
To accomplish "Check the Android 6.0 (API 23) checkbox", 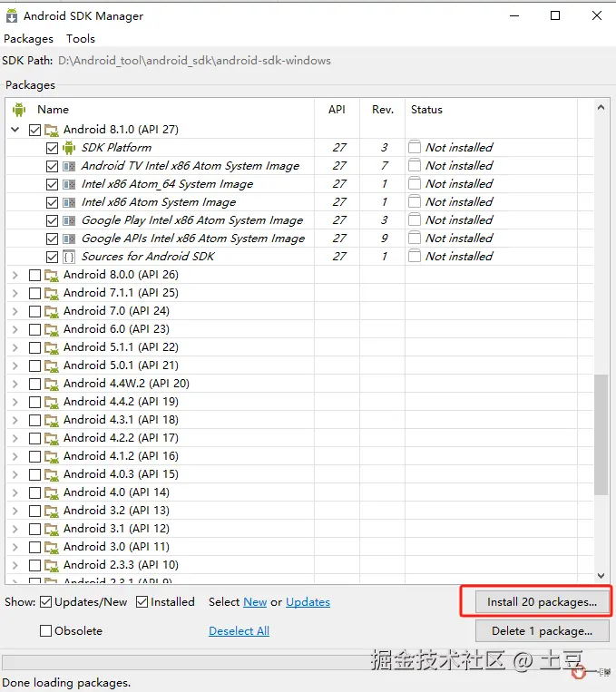I will (34, 329).
